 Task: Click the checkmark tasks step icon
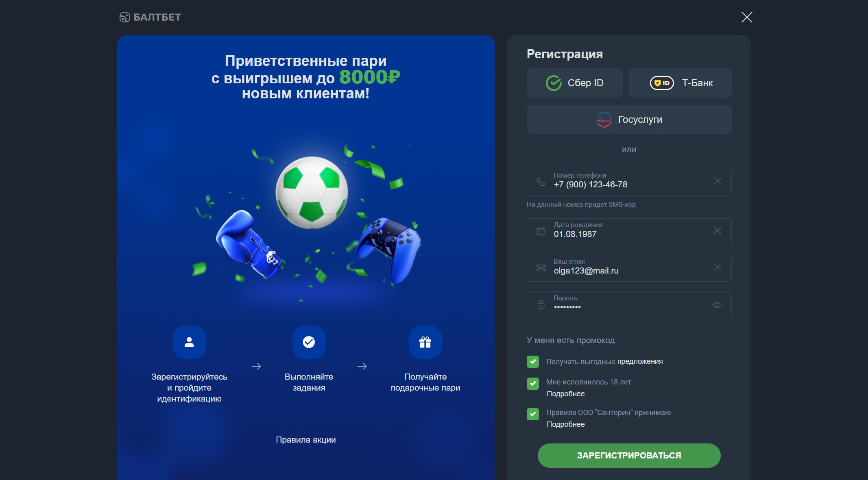coord(309,342)
